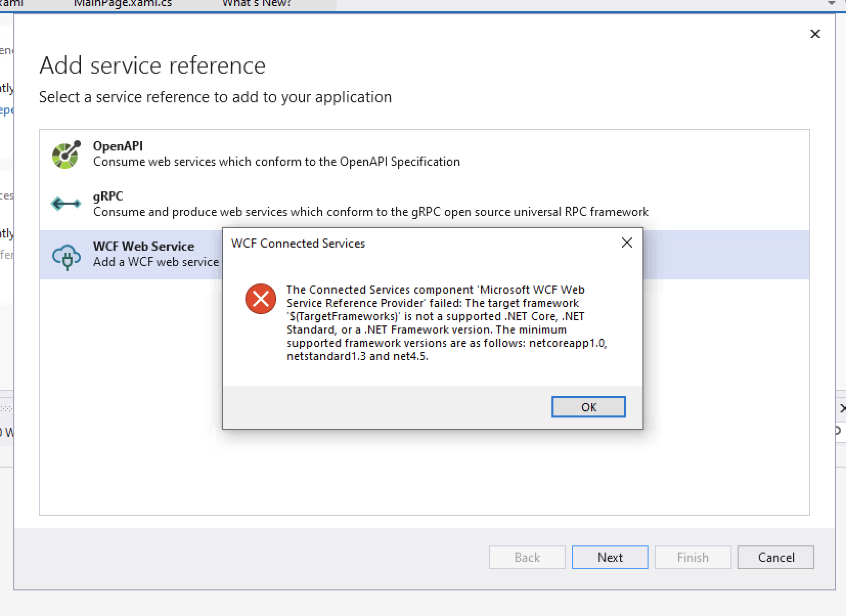The width and height of the screenshot is (846, 616).
Task: Open the What's New? tab
Action: 256,4
